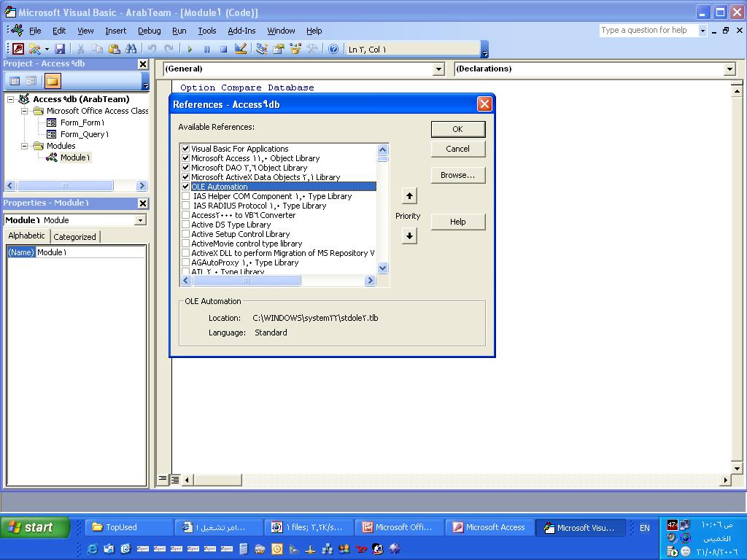Click the Redo arrow icon
This screenshot has height=560, width=747.
[169, 49]
